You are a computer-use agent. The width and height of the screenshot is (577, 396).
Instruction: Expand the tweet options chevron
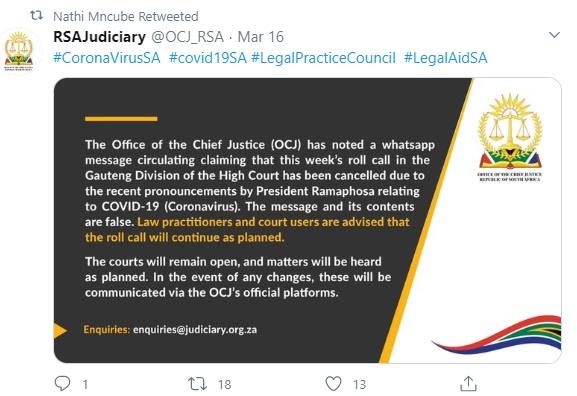554,35
